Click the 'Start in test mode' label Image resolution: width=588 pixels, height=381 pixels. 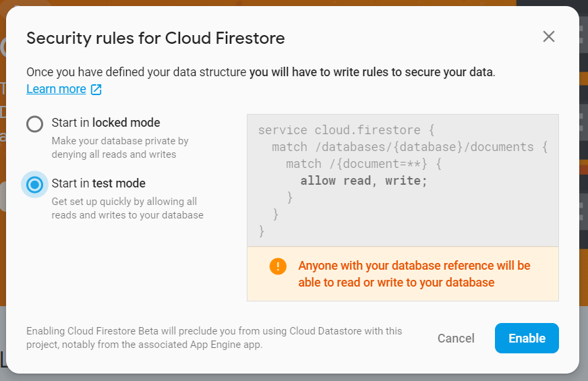[98, 183]
